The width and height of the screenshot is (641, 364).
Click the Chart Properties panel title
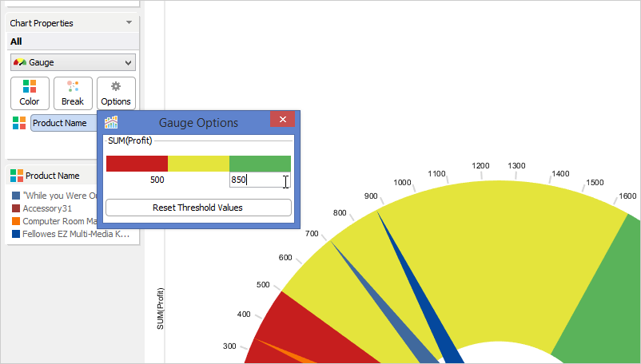click(x=42, y=23)
